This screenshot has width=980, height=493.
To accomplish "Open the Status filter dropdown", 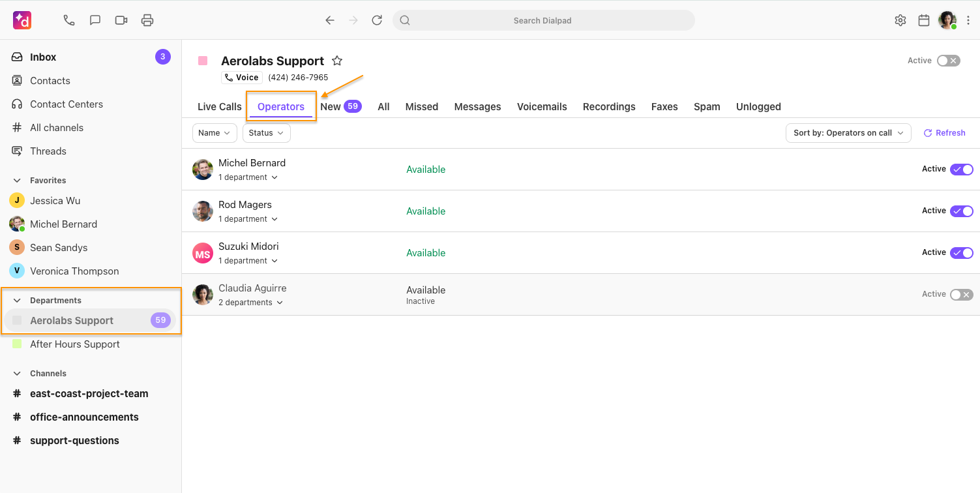I will 267,133.
